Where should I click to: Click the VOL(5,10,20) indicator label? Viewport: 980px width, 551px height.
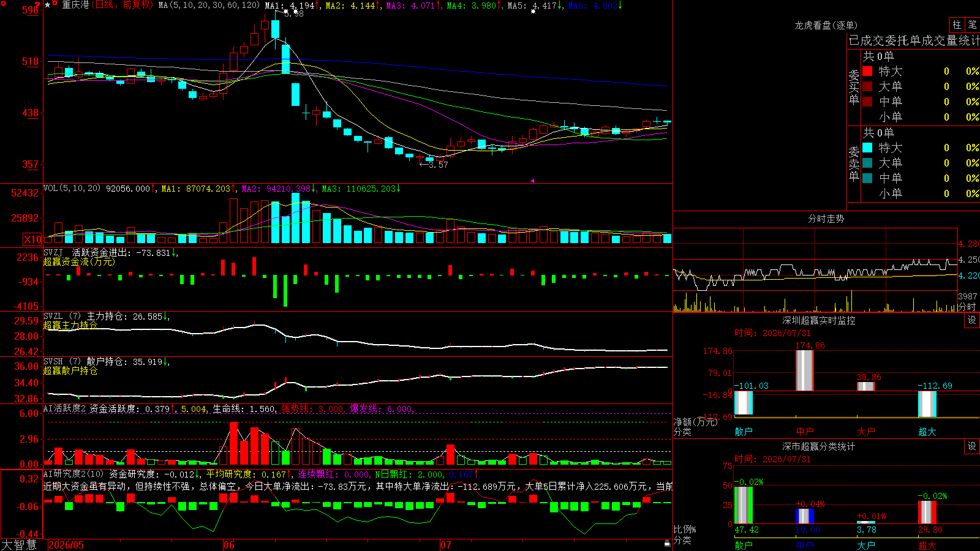tap(72, 189)
